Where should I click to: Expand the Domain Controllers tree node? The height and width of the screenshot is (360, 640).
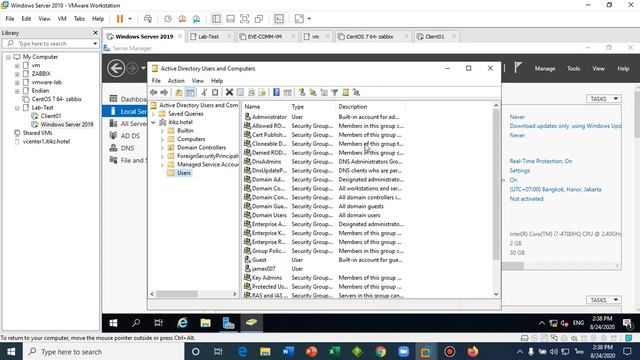(x=162, y=148)
